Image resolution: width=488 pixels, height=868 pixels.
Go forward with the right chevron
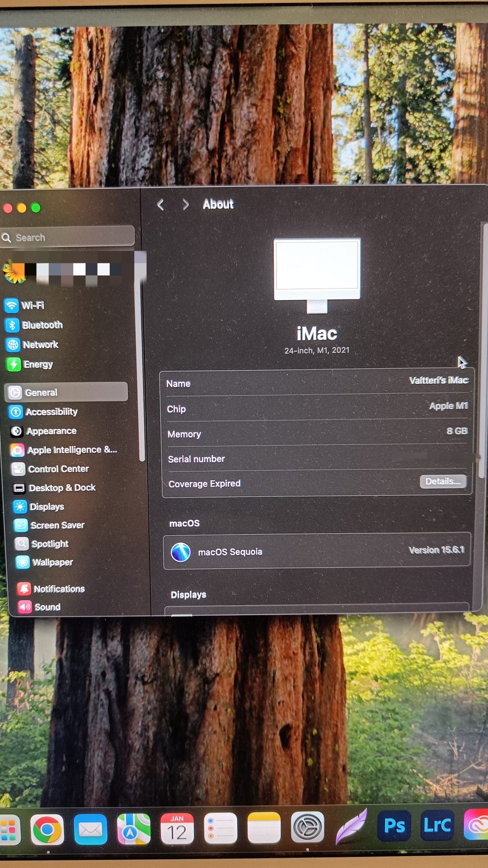pyautogui.click(x=186, y=204)
